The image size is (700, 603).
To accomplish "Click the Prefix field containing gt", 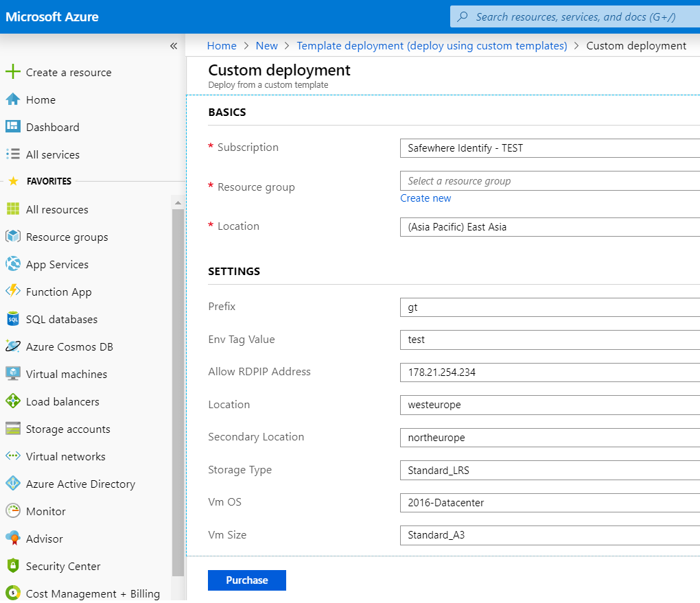I will (550, 307).
